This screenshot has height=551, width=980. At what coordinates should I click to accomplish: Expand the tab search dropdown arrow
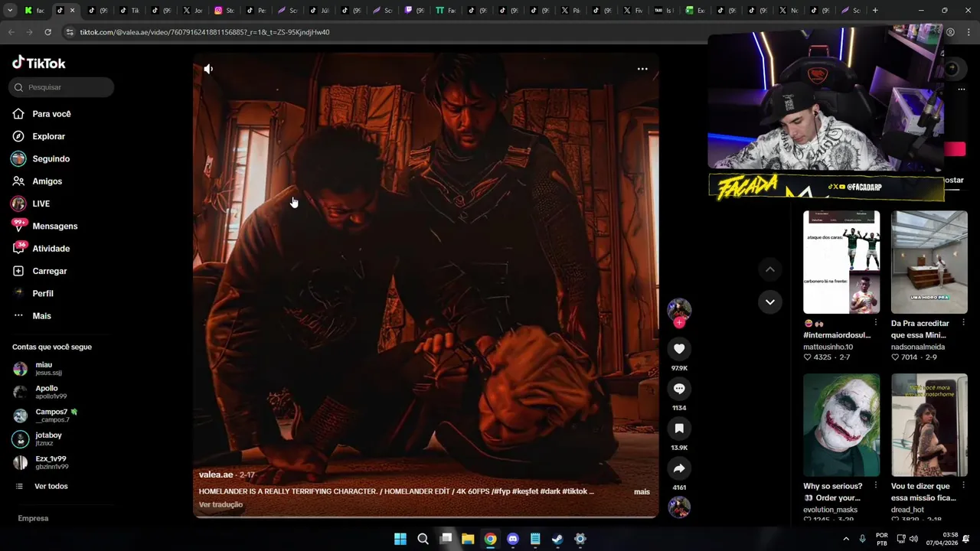[10, 11]
